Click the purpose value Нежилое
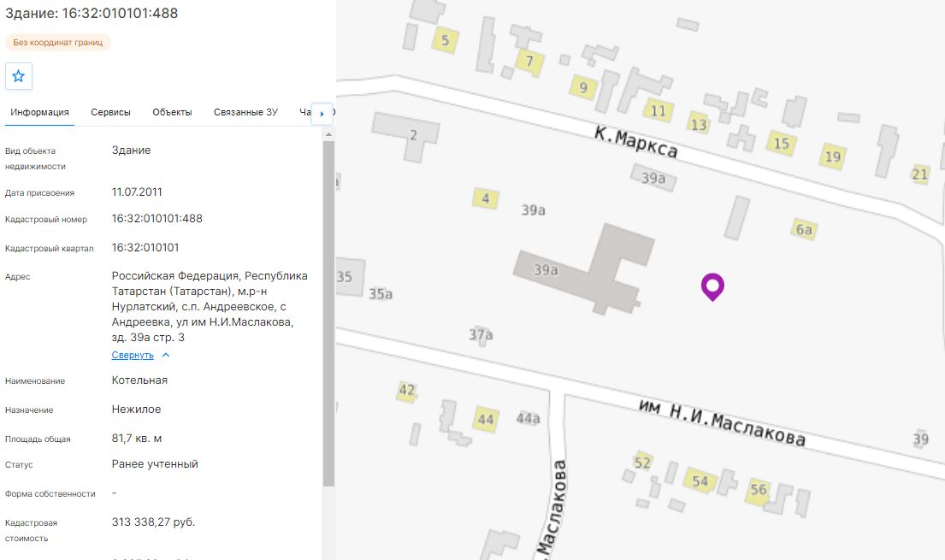This screenshot has height=560, width=945. tap(136, 410)
